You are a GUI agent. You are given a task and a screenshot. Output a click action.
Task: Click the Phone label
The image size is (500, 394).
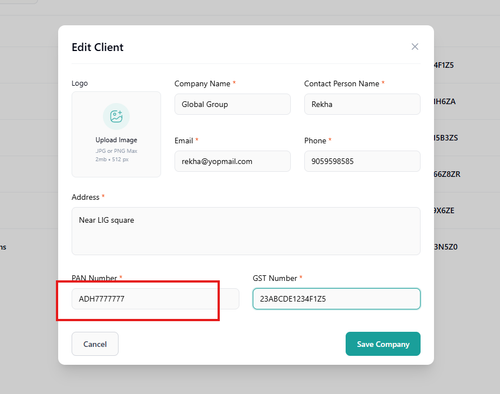315,141
